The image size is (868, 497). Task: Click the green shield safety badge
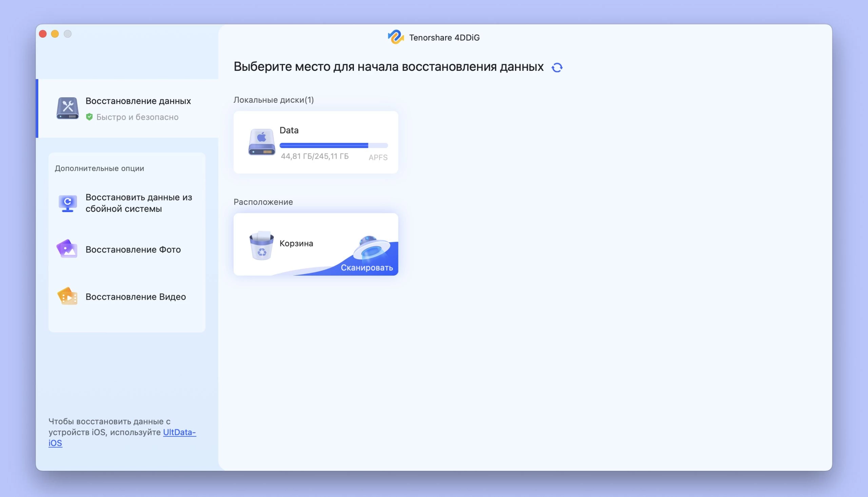[90, 117]
